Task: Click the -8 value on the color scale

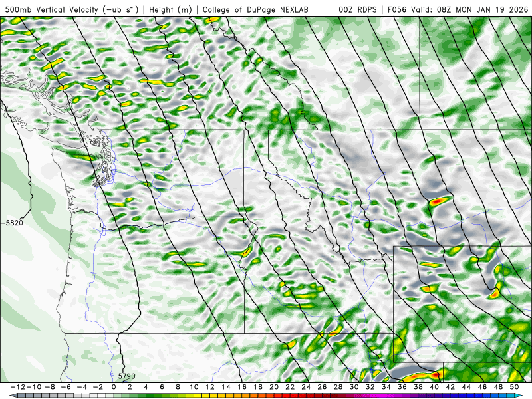Action: click(50, 387)
